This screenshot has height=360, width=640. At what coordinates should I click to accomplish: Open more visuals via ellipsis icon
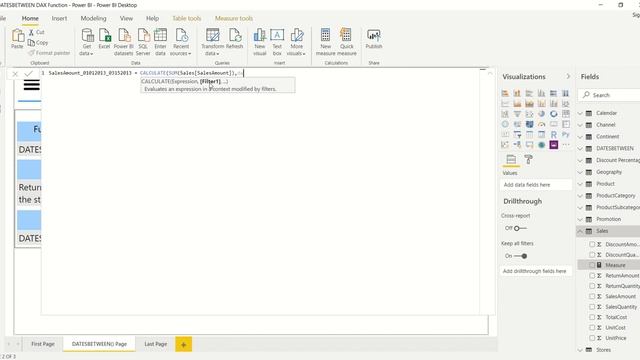566,145
